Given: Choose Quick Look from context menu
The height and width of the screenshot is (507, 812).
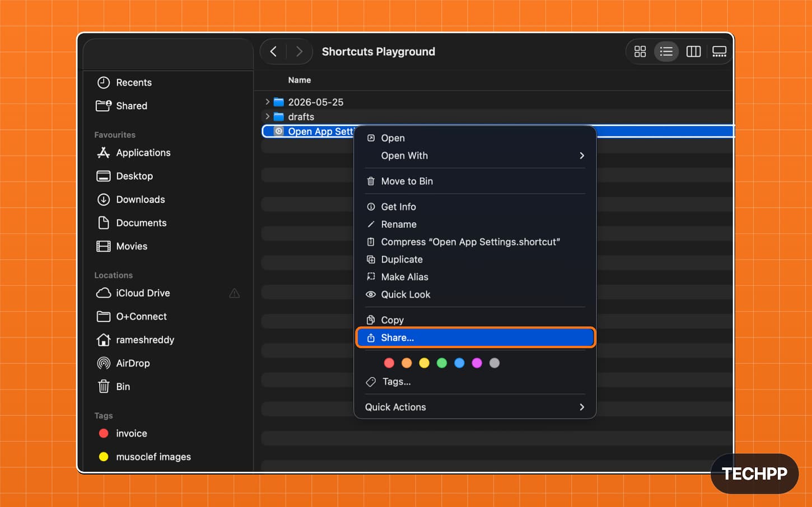Looking at the screenshot, I should [x=475, y=295].
